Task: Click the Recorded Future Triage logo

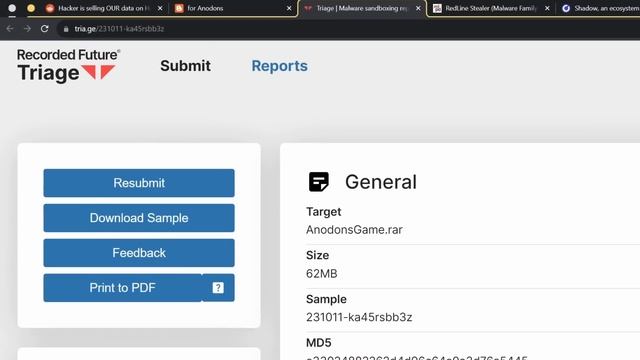Action: 69,65
